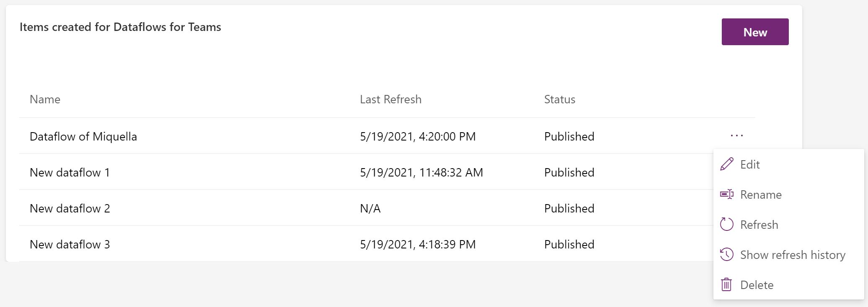Open the Dataflow of Miquella entry
This screenshot has height=307, width=868.
tap(83, 136)
